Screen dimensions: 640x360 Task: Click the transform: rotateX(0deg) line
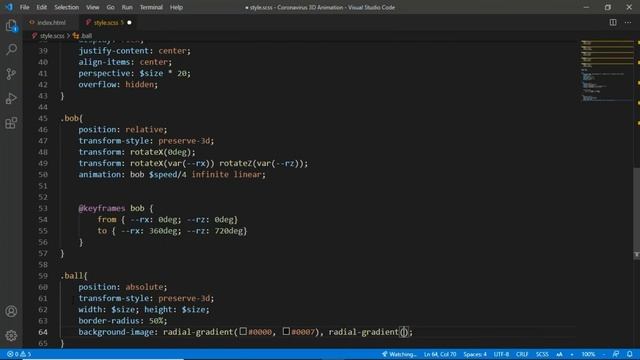(x=137, y=152)
